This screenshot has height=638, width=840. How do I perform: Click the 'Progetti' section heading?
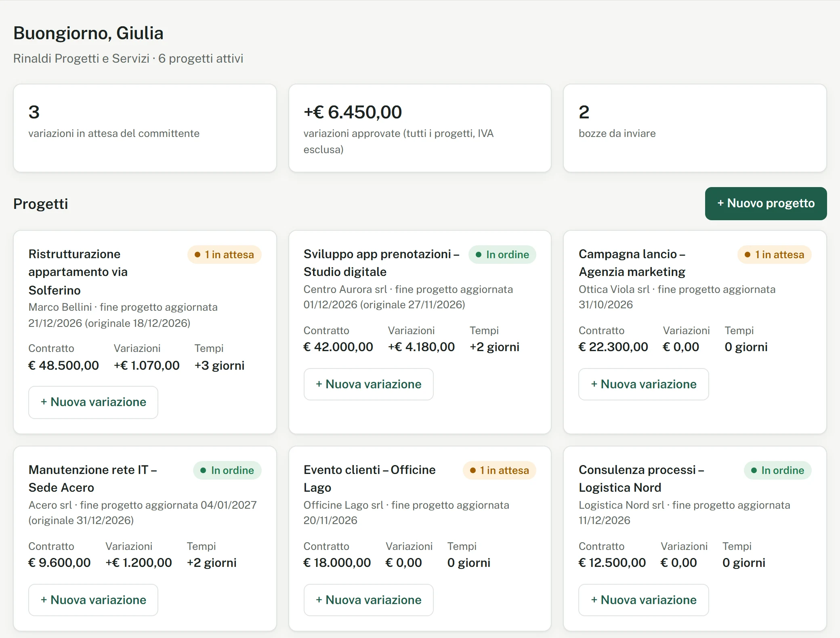[x=40, y=204]
